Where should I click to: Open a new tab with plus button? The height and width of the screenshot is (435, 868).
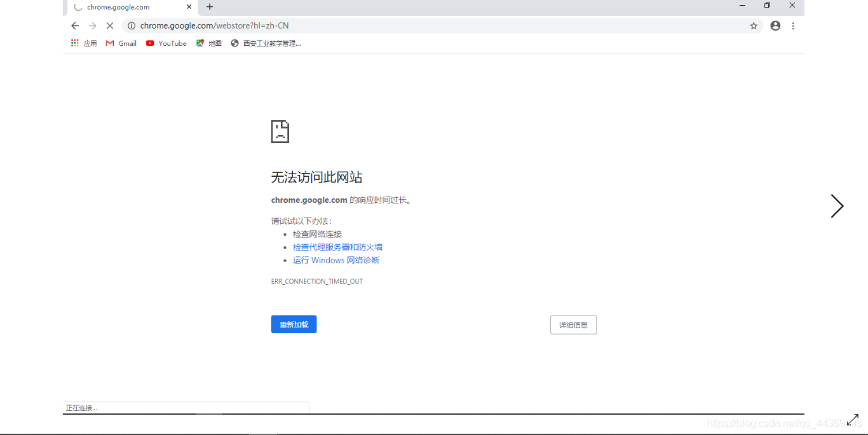(x=210, y=7)
